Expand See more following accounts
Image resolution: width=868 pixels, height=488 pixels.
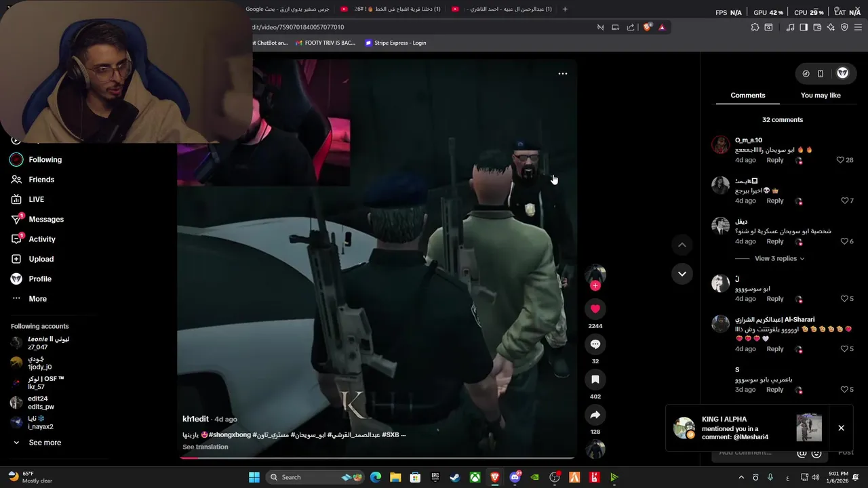coord(45,443)
